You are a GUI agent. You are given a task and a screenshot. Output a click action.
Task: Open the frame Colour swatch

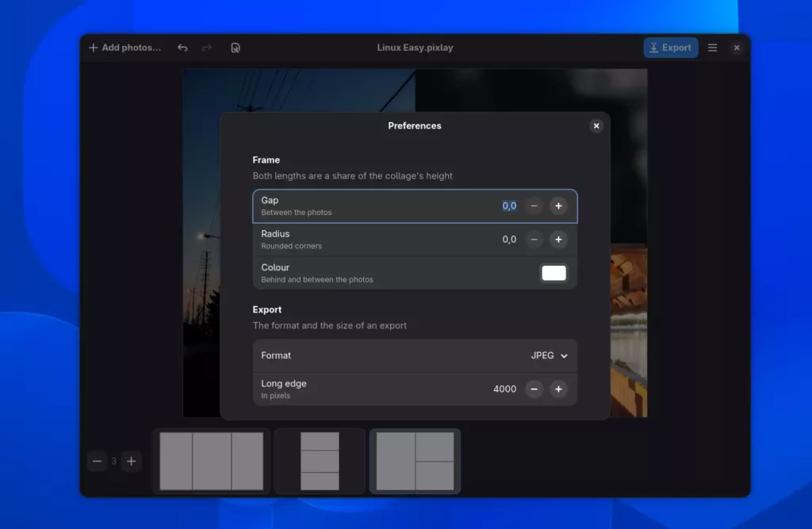pos(553,273)
